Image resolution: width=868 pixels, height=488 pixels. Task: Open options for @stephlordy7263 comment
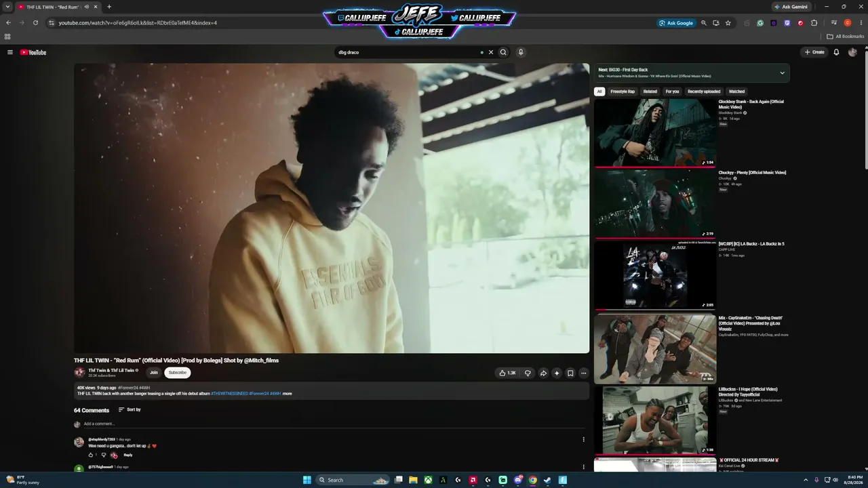tap(583, 439)
